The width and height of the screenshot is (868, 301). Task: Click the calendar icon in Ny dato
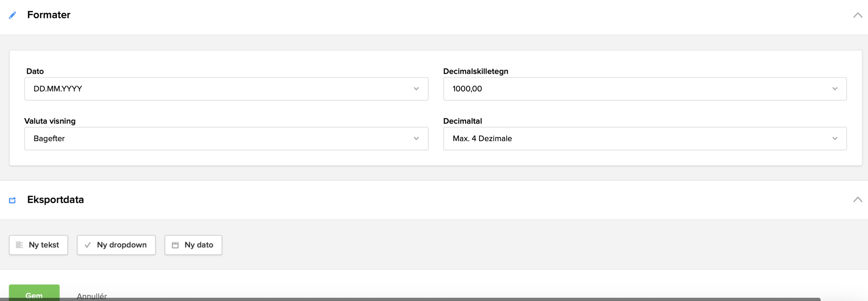coord(175,245)
